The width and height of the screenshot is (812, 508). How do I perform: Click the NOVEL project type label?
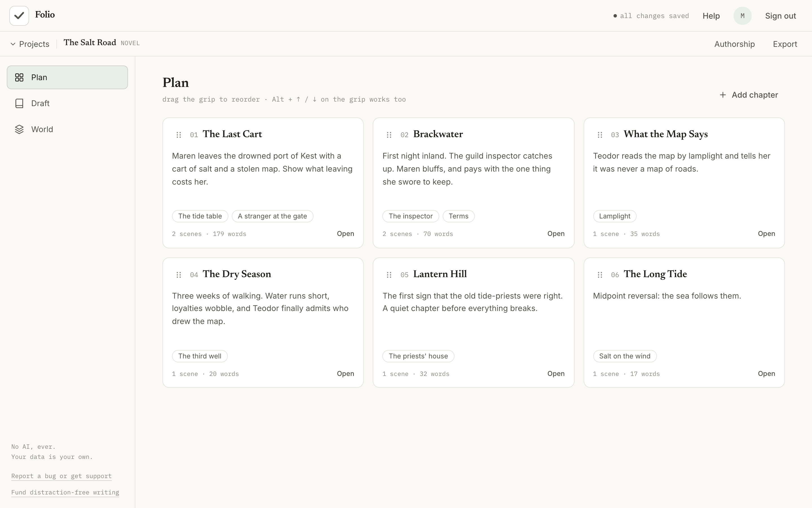pyautogui.click(x=130, y=43)
